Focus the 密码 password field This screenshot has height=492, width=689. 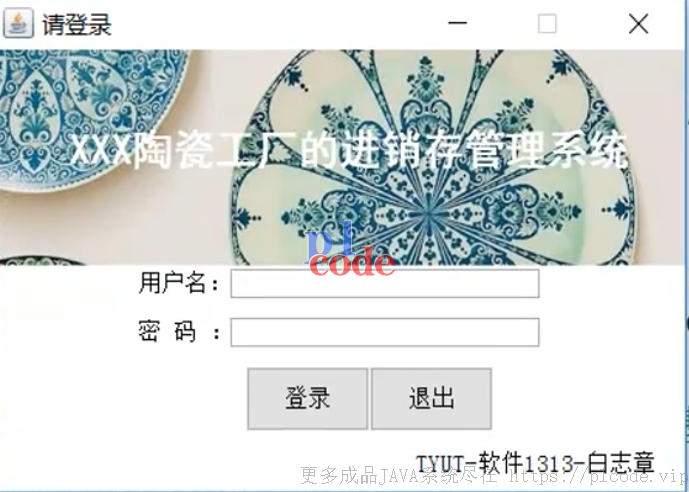click(x=385, y=332)
